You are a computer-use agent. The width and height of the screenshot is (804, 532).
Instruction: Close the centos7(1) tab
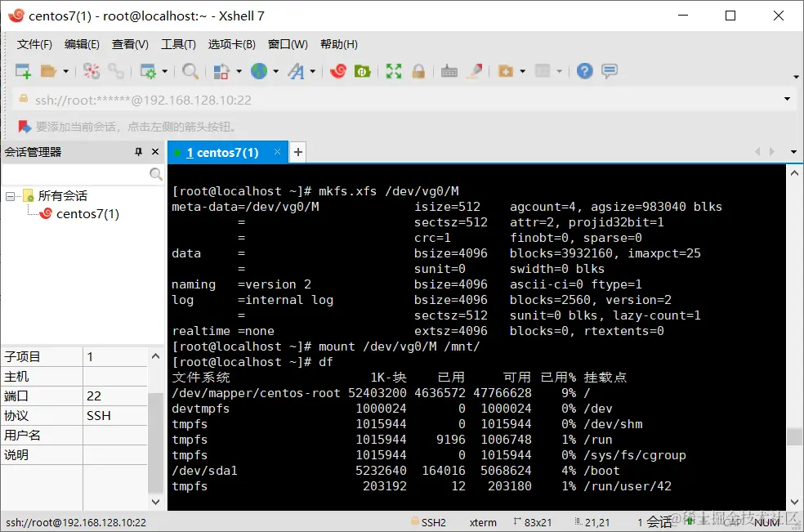(278, 152)
